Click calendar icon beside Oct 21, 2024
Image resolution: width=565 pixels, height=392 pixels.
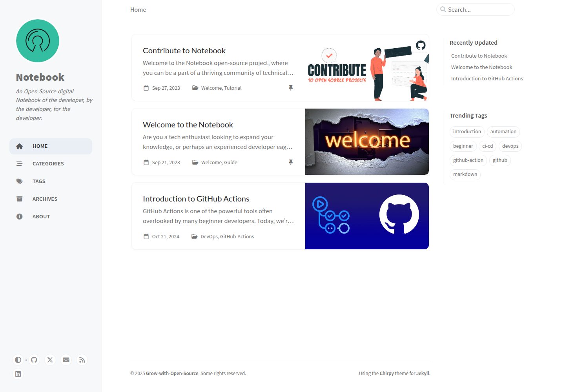pos(146,236)
